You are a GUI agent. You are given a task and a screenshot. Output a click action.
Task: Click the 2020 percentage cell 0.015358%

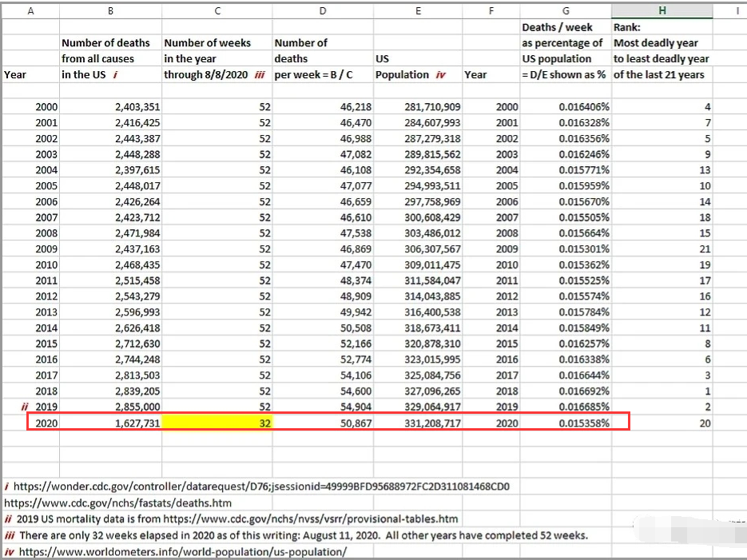pyautogui.click(x=566, y=423)
